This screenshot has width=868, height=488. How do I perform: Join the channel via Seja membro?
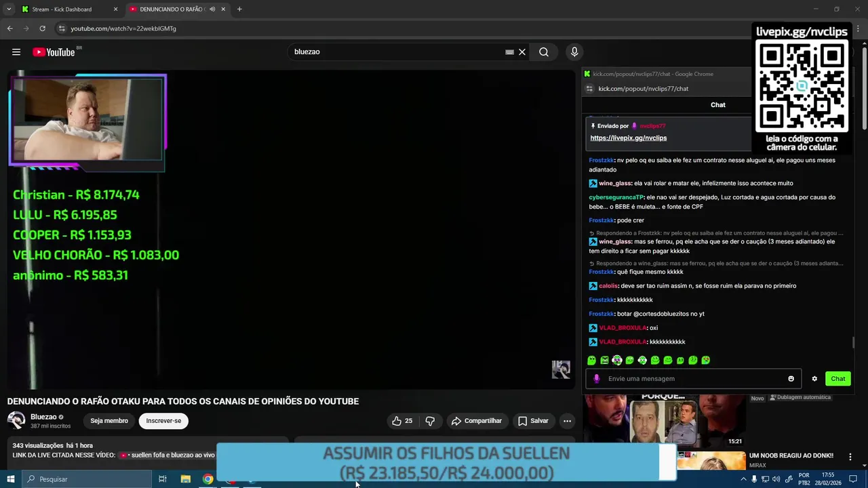pyautogui.click(x=109, y=421)
